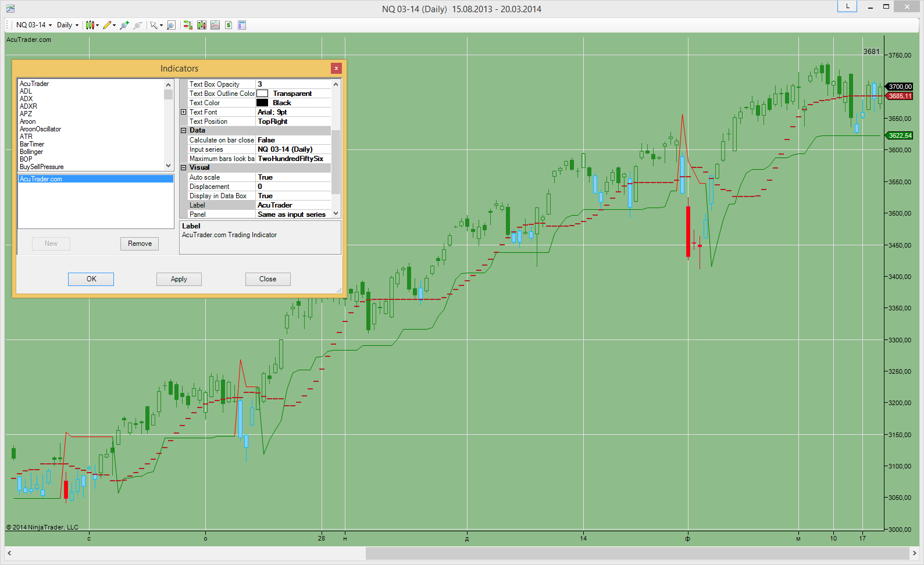The height and width of the screenshot is (565, 924).
Task: Open the Indicators line-chart toolbar icon
Action: [x=215, y=25]
